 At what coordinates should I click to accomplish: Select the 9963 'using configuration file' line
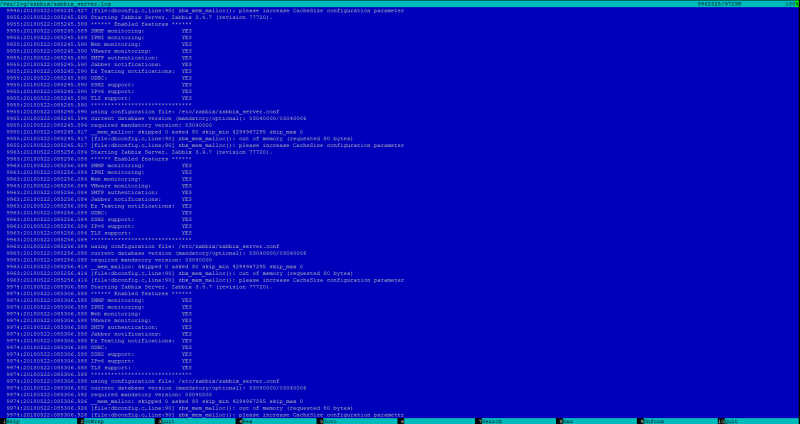143,246
